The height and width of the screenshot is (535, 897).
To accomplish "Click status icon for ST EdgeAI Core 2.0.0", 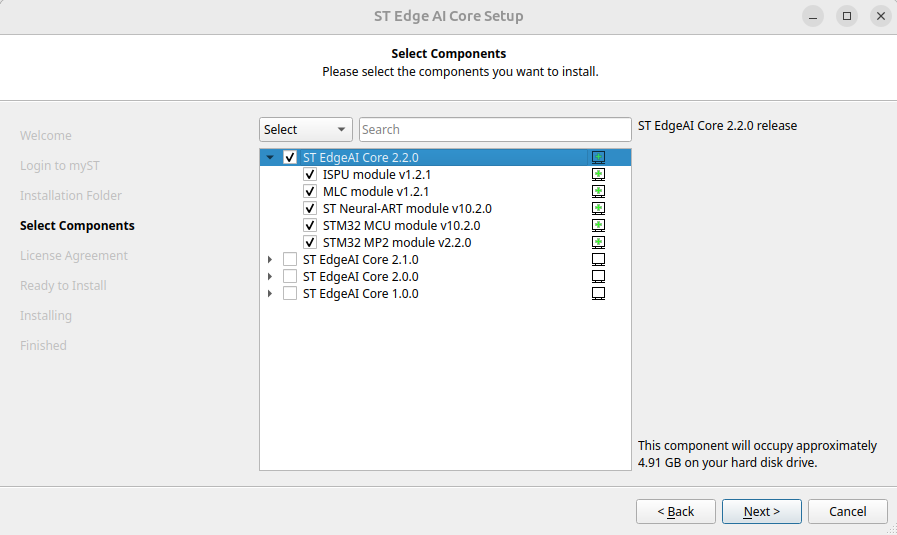I will [x=598, y=276].
